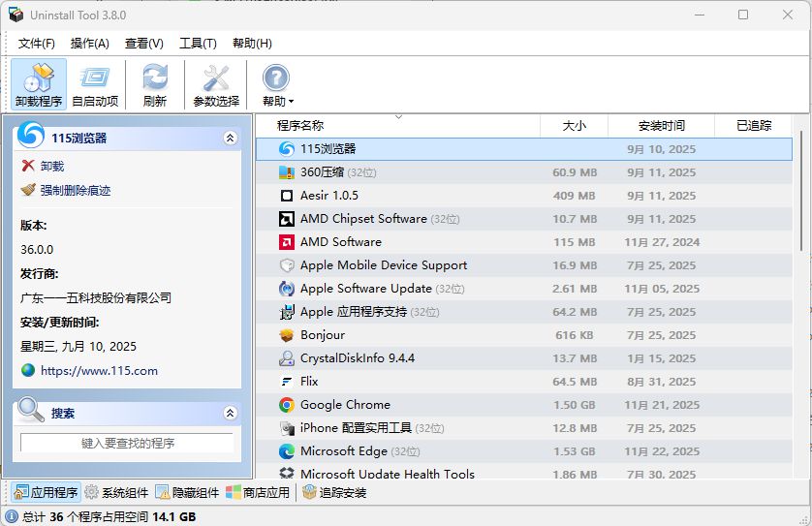Click the globe icon beside website link
Viewport: 812px width, 526px height.
click(28, 371)
